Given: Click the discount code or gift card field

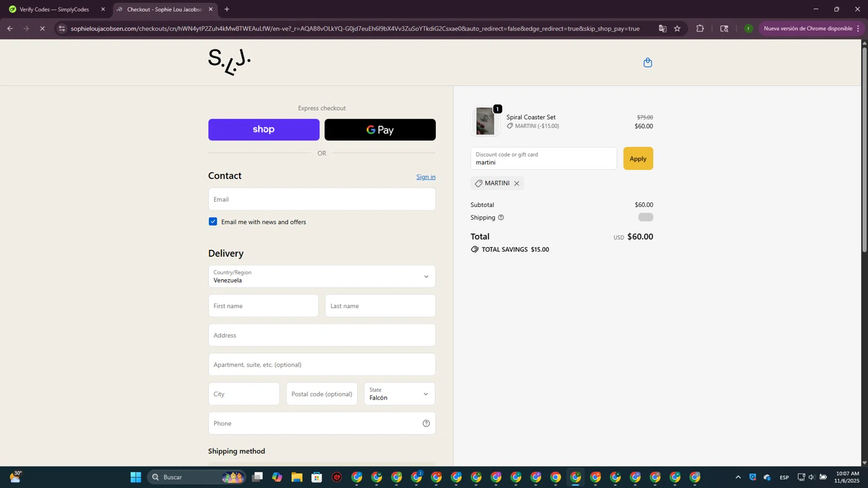Looking at the screenshot, I should (x=543, y=158).
